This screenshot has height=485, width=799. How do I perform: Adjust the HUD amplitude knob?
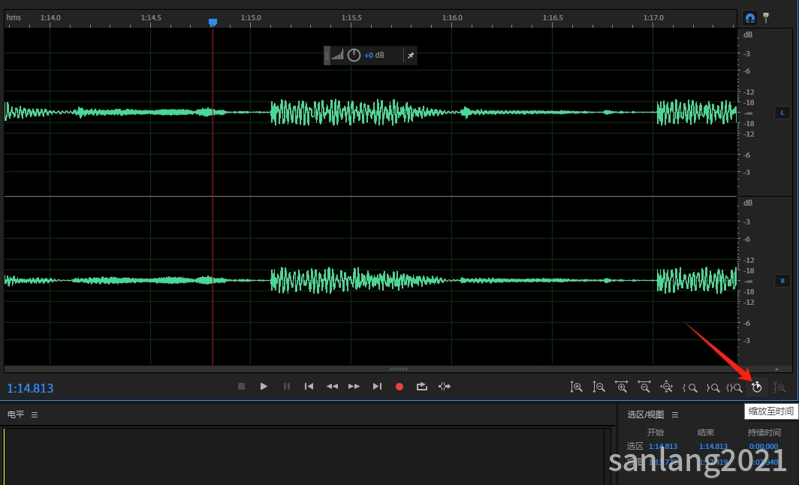point(354,55)
